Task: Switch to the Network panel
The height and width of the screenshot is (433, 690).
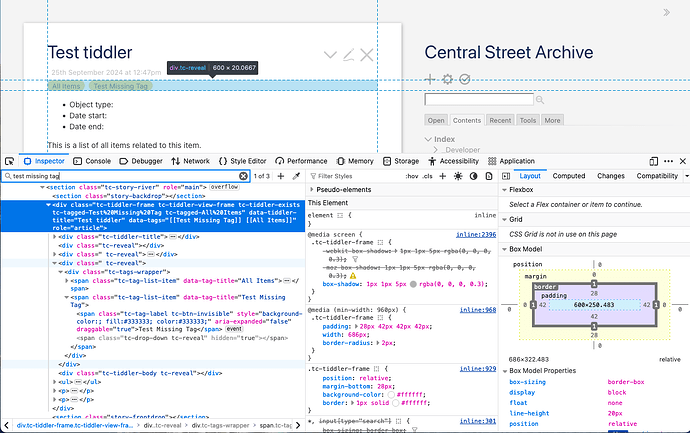Action: (x=191, y=161)
